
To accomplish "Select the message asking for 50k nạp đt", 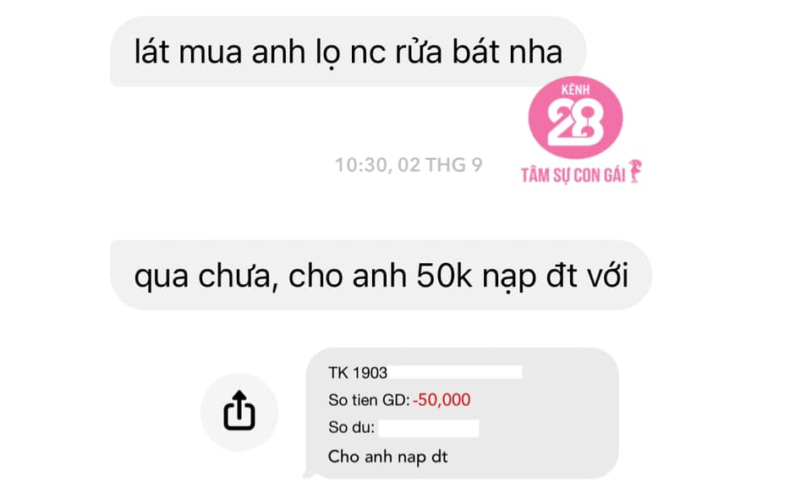I will [381, 275].
